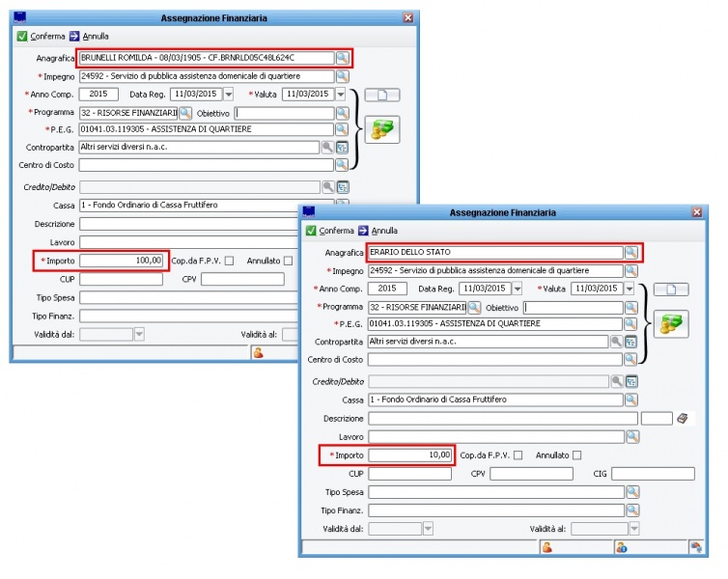
Task: Toggle Annullato checkbox in back window
Action: pos(289,261)
